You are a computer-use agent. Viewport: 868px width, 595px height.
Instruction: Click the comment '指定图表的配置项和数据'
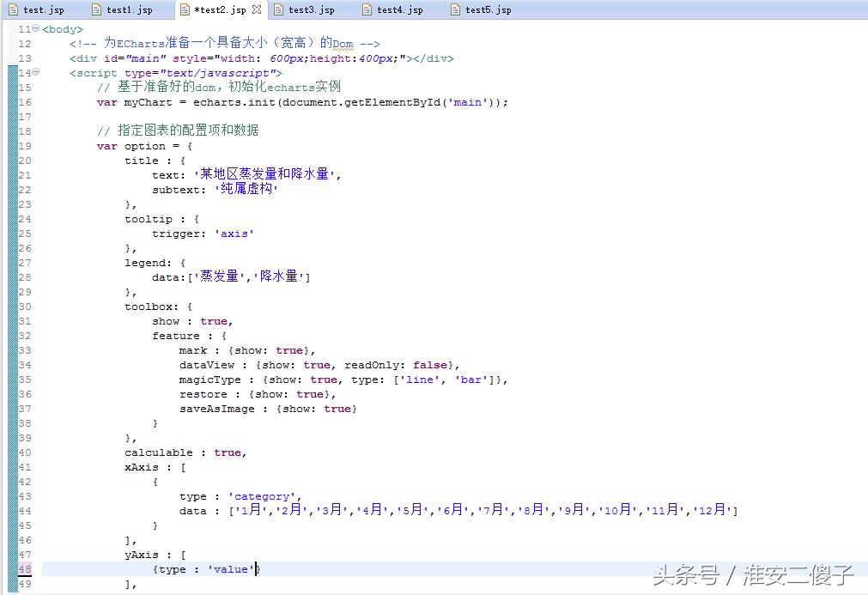pos(178,131)
